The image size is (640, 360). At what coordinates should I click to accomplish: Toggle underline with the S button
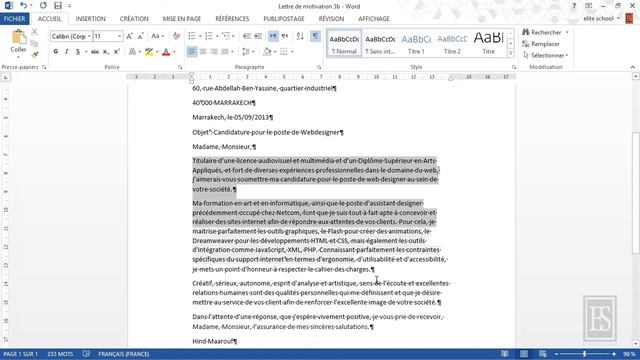click(x=78, y=52)
